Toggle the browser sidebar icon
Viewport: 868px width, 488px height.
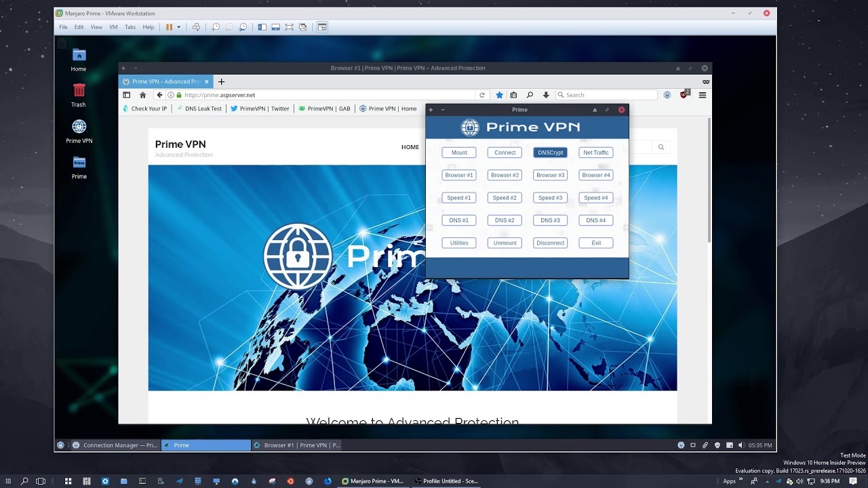pos(126,95)
